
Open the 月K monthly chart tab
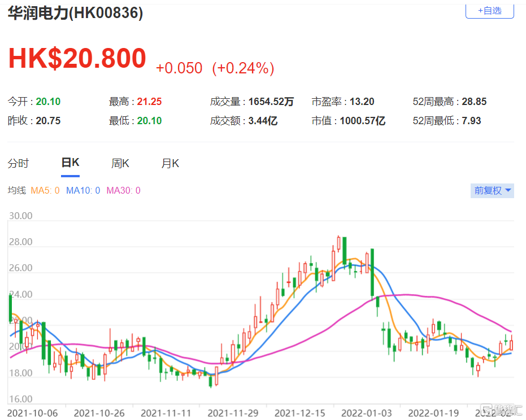click(170, 164)
